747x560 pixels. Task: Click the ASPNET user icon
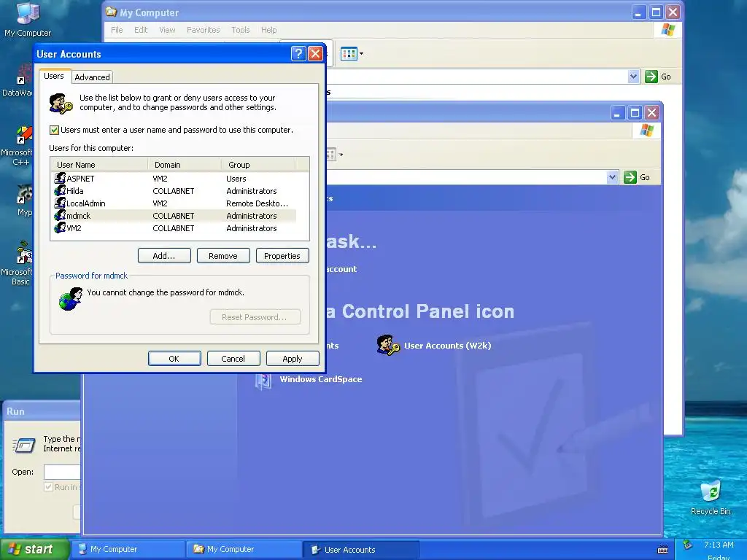point(60,179)
